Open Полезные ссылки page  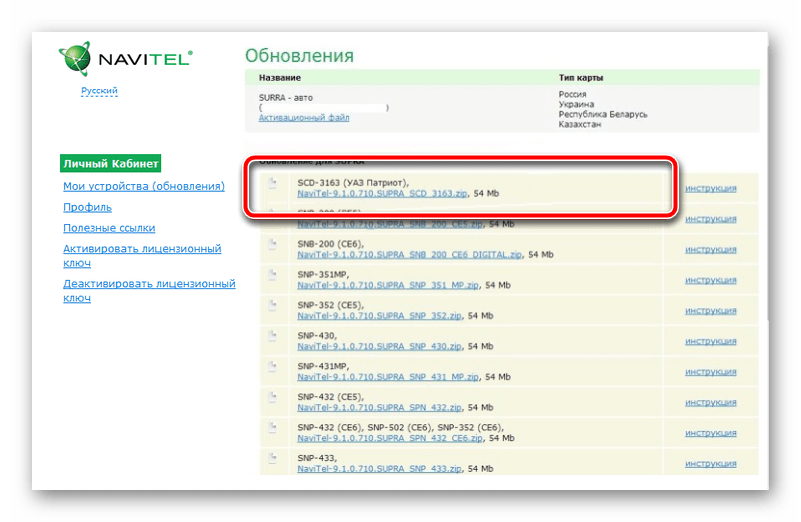pos(109,228)
